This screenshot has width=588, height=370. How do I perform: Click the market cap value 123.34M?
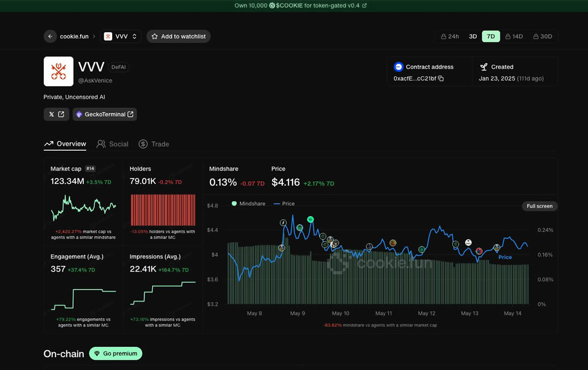(67, 181)
